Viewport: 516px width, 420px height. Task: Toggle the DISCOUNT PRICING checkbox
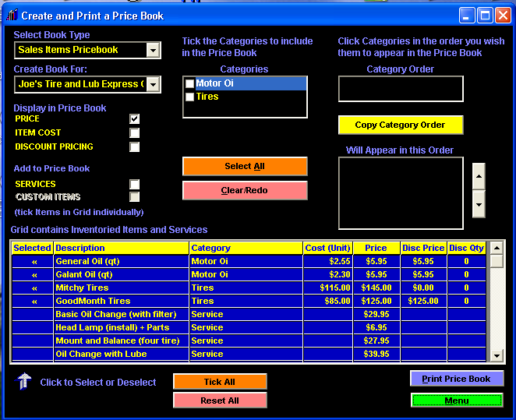[x=134, y=146]
